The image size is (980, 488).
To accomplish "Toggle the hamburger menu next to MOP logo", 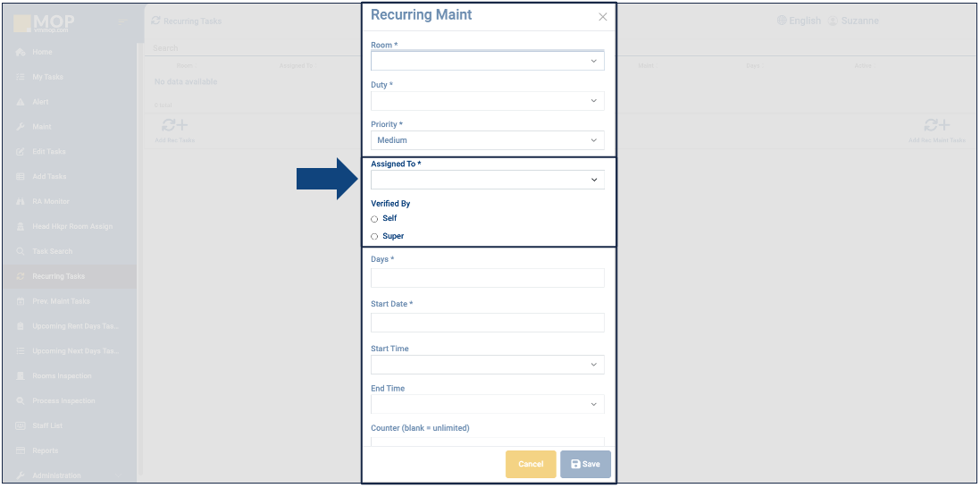I will click(x=123, y=21).
